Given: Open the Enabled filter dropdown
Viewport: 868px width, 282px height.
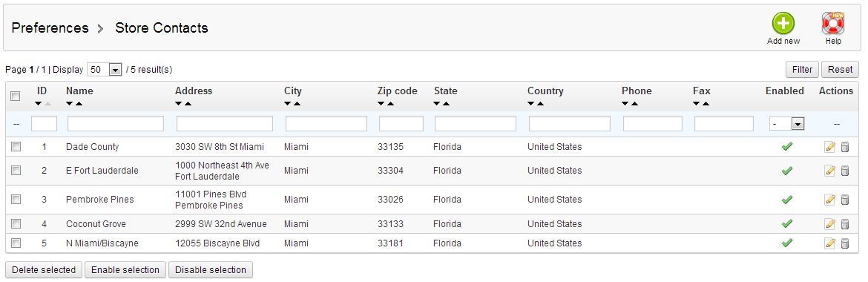Looking at the screenshot, I should 786,124.
